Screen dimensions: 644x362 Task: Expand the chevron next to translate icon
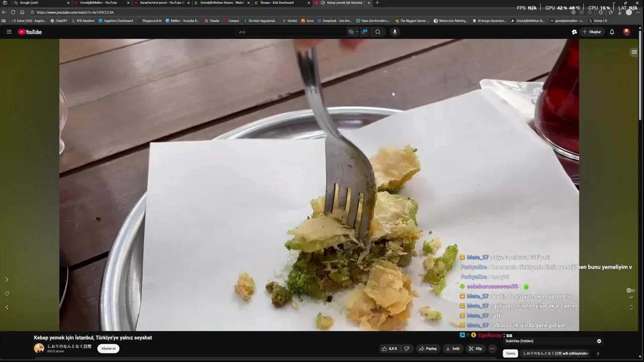point(357,32)
